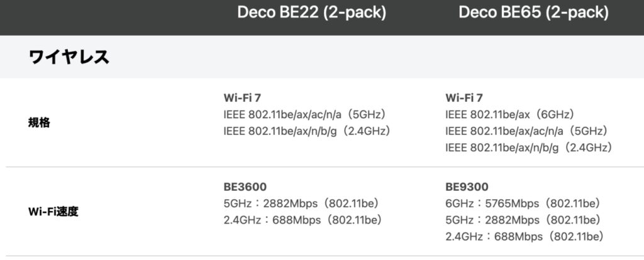The width and height of the screenshot is (644, 260).
Task: Click the 6GHz：5765Mbps speed entry
Action: (x=522, y=203)
